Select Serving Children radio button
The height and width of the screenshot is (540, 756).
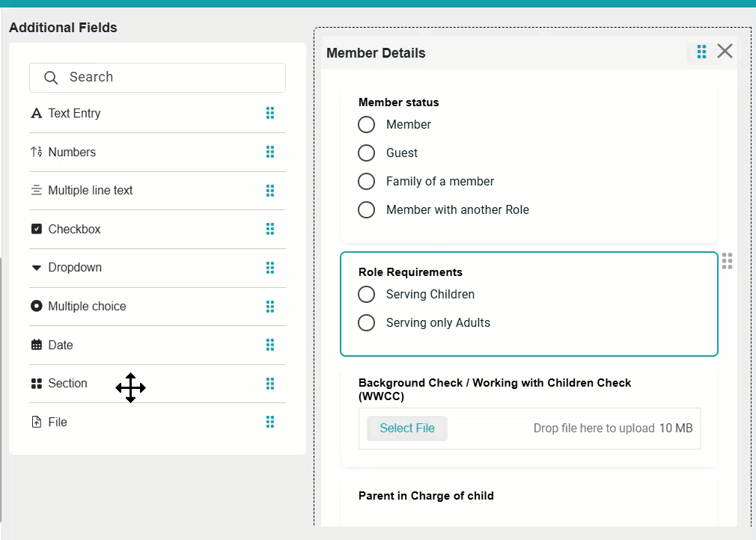366,295
